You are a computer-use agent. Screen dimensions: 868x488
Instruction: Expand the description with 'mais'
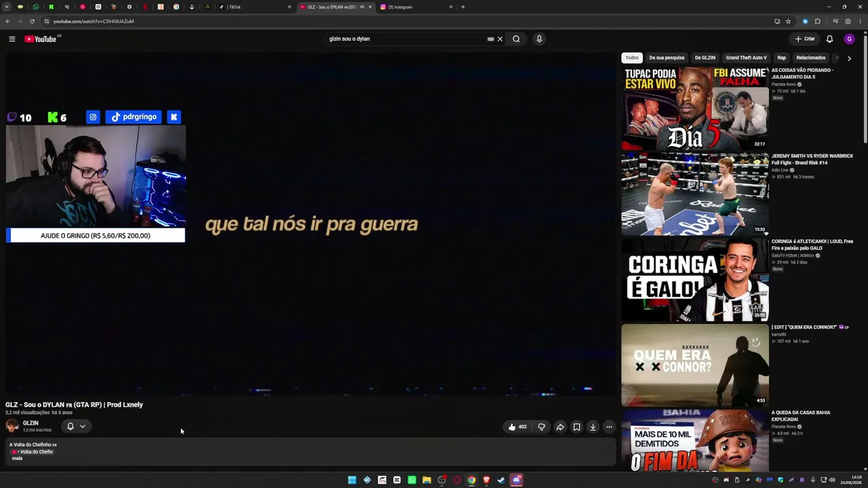click(17, 458)
